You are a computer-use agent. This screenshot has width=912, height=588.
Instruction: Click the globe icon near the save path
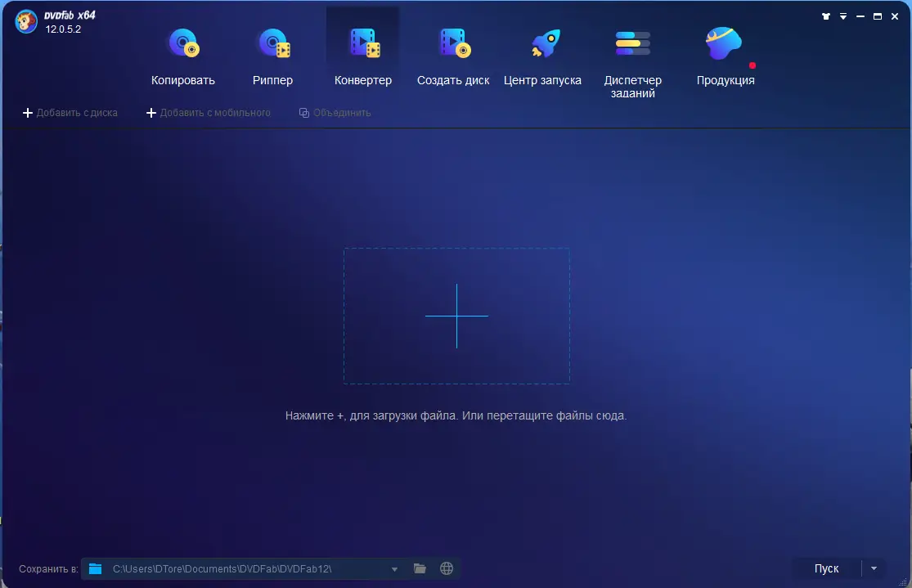(x=446, y=568)
